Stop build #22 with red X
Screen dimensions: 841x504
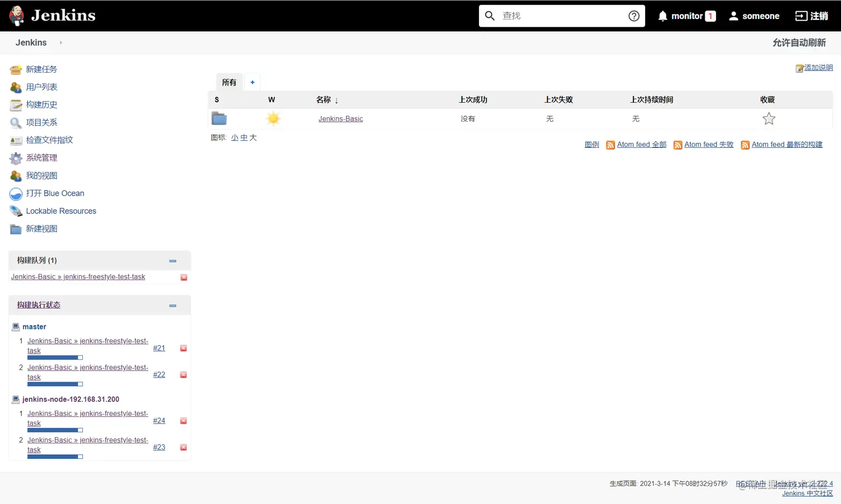183,375
